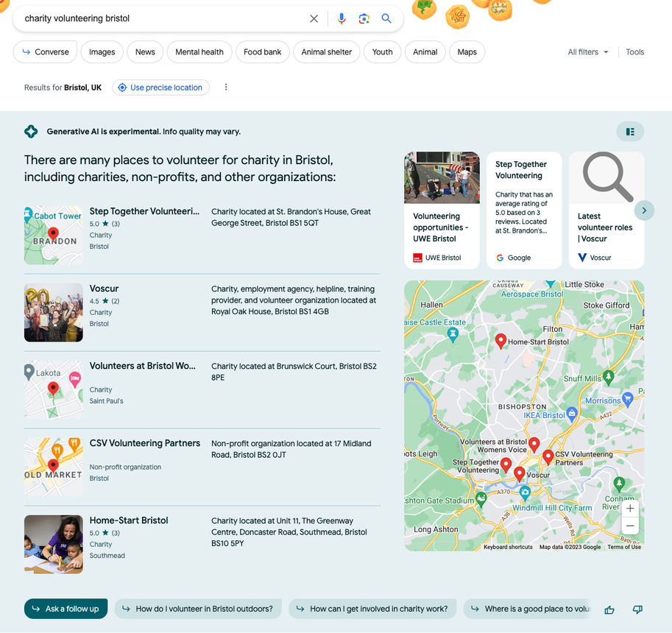The width and height of the screenshot is (672, 633).
Task: Click the thumbs up feedback icon
Action: [x=609, y=609]
